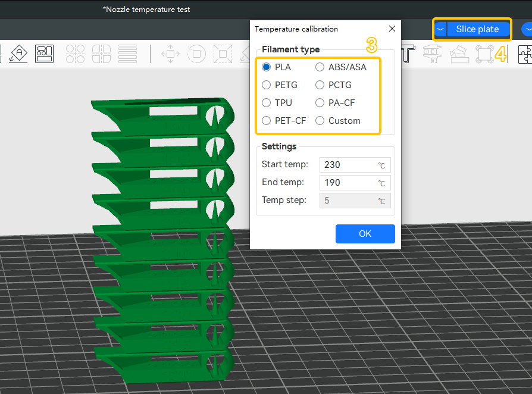
Task: Choose the ABS/ASA radio option
Action: (341, 67)
